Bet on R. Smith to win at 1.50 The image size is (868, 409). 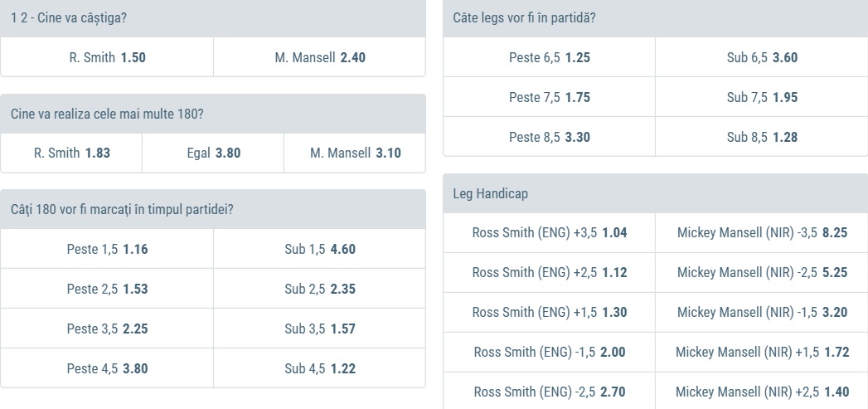click(x=107, y=58)
